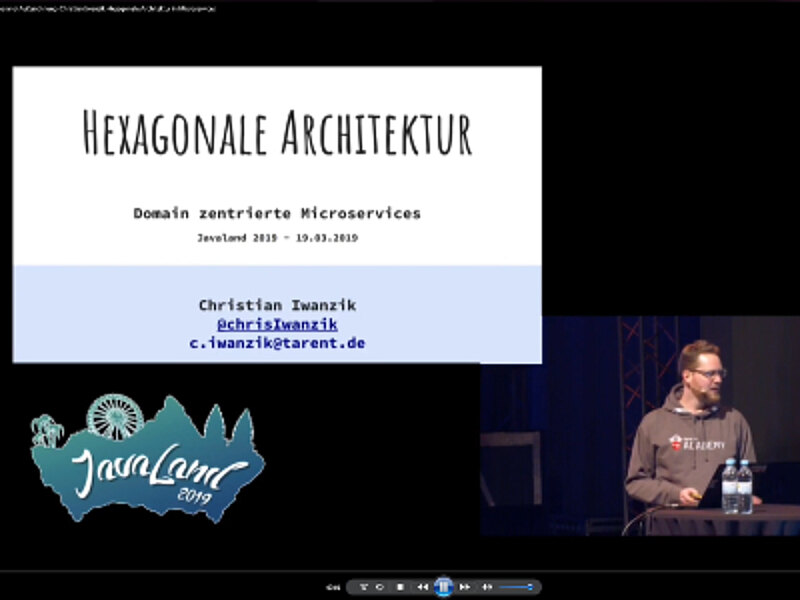This screenshot has height=600, width=800.
Task: Toggle shuffle mode in player controls
Action: pyautogui.click(x=365, y=587)
